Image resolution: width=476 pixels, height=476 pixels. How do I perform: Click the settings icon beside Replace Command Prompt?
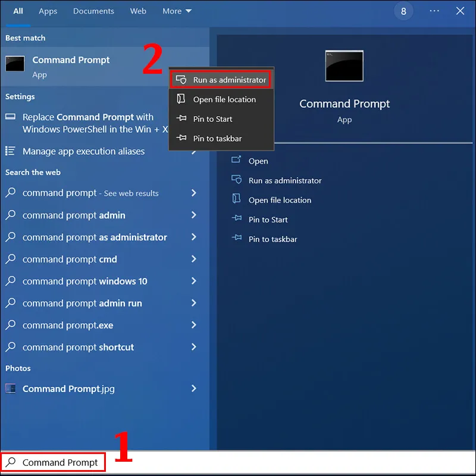[x=10, y=117]
